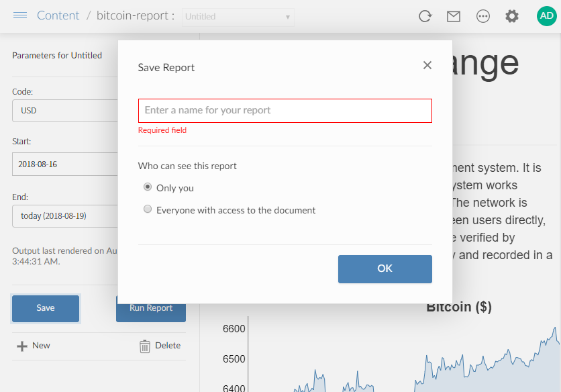Select the 'Only you' radio option

[x=148, y=187]
